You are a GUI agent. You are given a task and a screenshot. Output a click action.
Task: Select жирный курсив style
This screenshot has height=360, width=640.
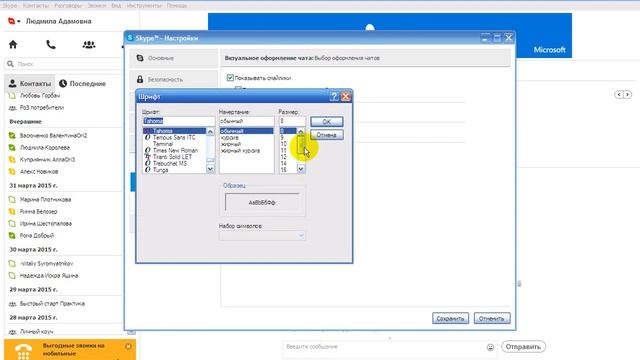(247, 151)
